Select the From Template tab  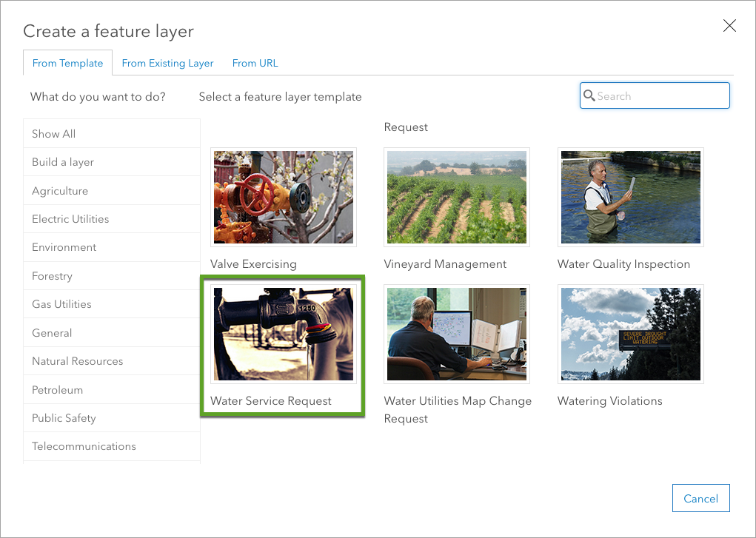[67, 63]
